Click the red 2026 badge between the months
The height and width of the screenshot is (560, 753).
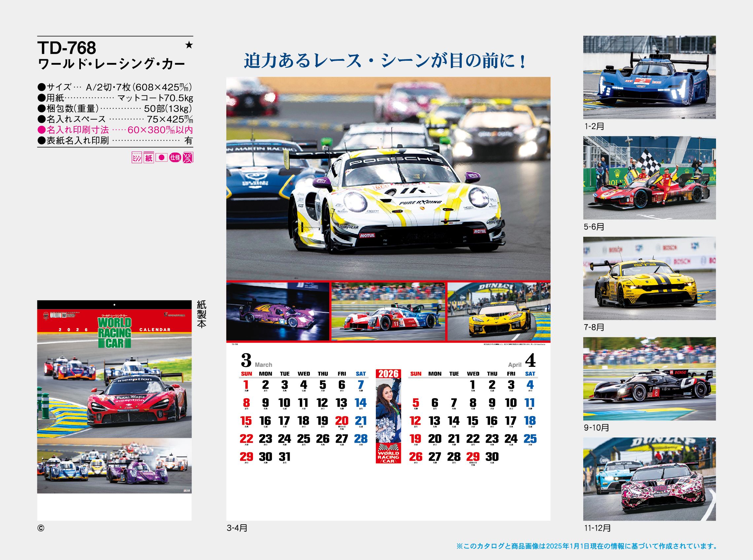(388, 374)
